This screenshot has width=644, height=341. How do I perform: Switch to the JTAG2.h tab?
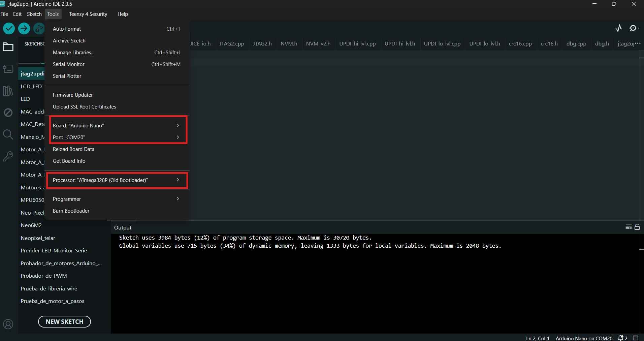pyautogui.click(x=262, y=44)
